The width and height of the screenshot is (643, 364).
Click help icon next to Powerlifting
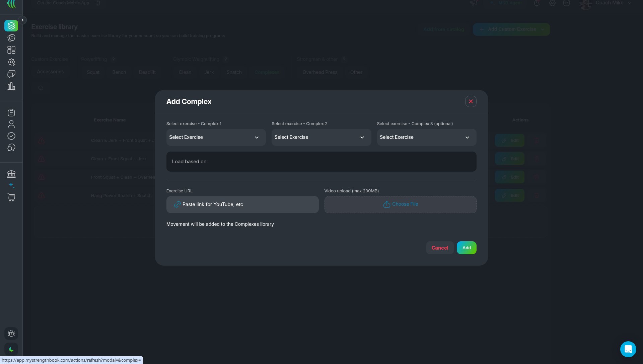[x=113, y=59]
